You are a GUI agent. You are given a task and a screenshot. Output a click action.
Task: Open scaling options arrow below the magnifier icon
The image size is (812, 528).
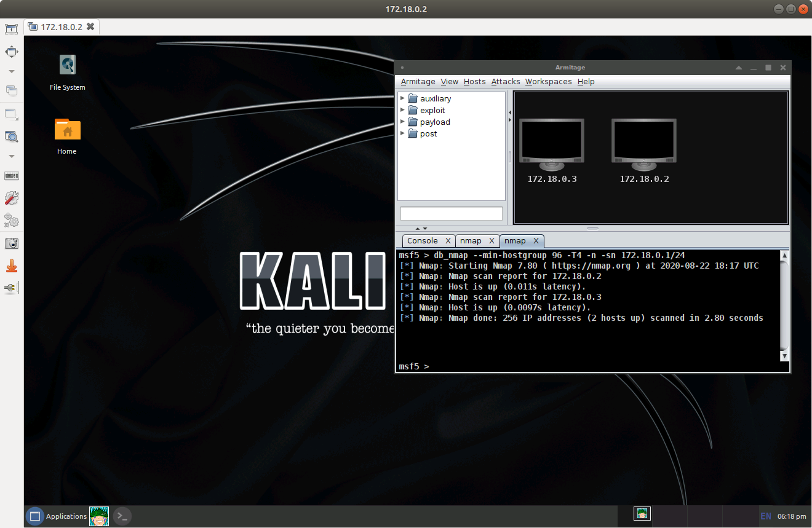pos(11,156)
